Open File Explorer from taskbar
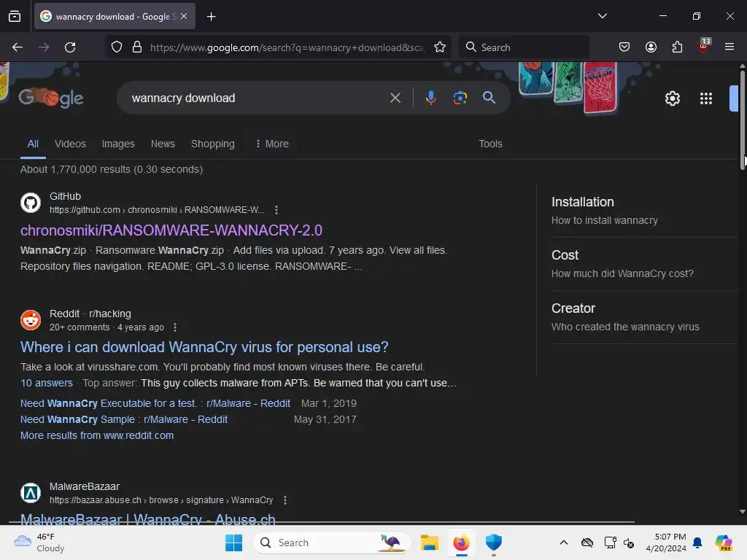The width and height of the screenshot is (747, 560). (429, 542)
